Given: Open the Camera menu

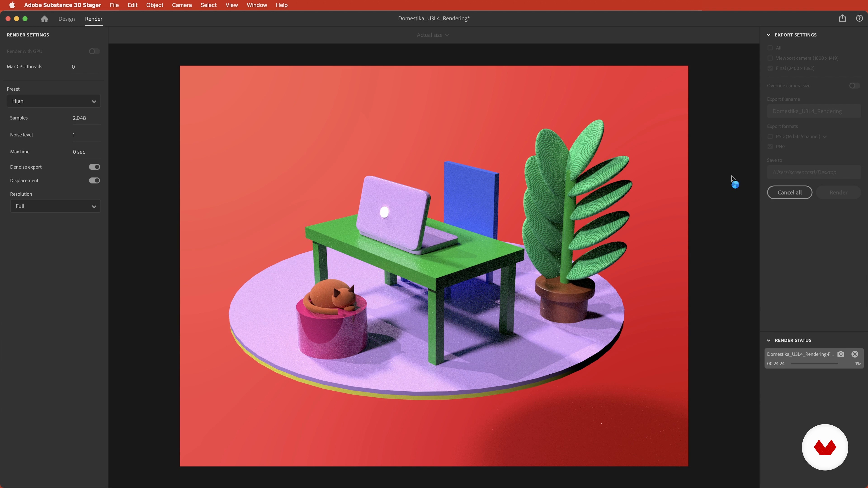Looking at the screenshot, I should [182, 5].
